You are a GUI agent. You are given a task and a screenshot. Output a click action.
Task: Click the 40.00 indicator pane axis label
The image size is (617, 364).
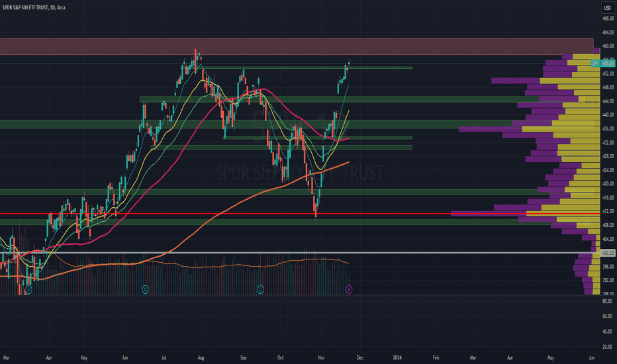pyautogui.click(x=607, y=332)
